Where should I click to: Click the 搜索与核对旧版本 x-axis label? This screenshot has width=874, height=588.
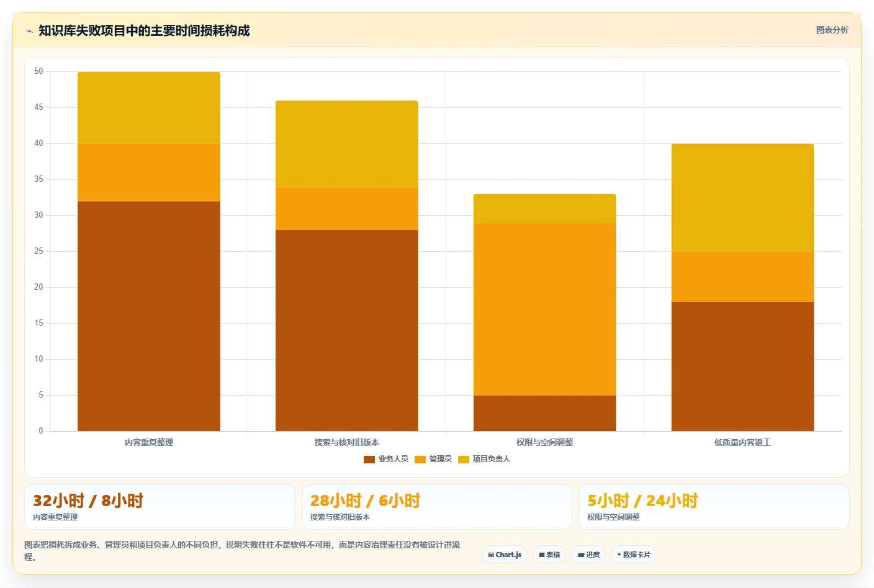coord(347,442)
